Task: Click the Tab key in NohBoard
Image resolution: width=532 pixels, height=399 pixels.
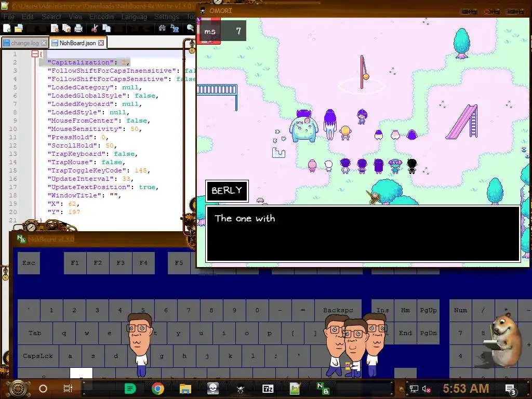Action: click(x=35, y=333)
